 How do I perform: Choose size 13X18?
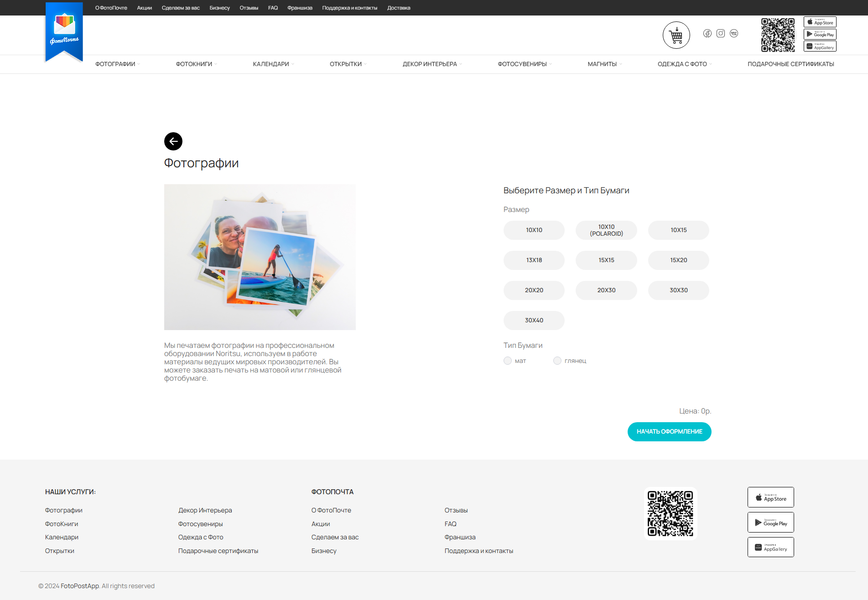[x=534, y=260]
